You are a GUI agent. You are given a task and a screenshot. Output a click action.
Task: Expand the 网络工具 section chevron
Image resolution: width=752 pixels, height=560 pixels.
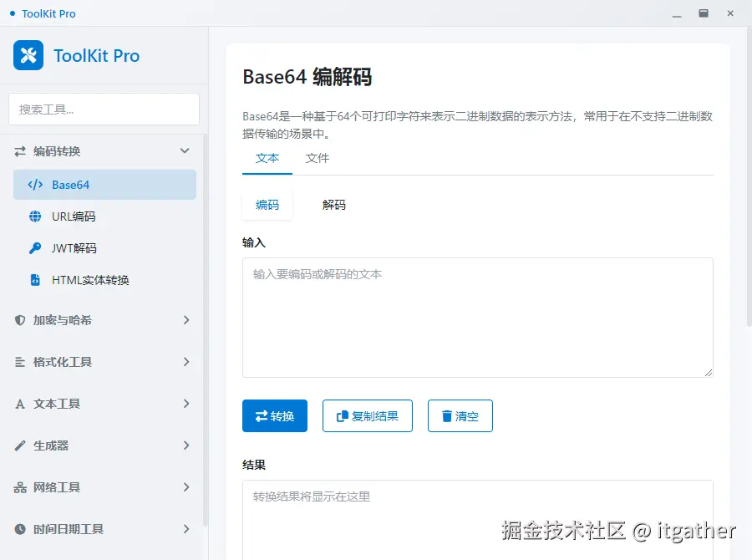(186, 487)
